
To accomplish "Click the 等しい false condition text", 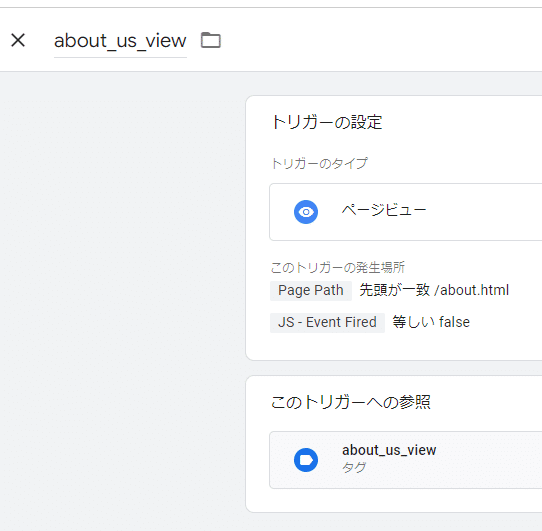I will click(431, 322).
